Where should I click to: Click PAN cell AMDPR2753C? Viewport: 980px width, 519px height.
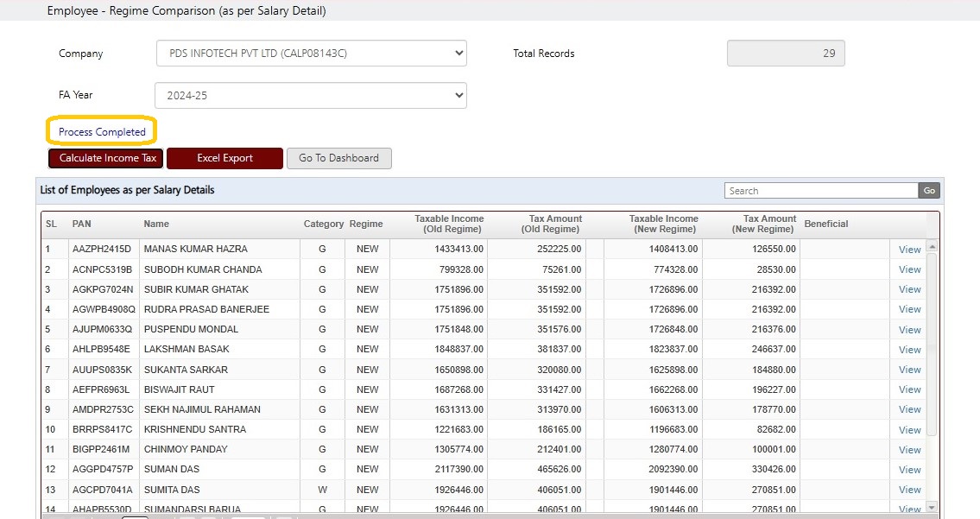(x=103, y=409)
